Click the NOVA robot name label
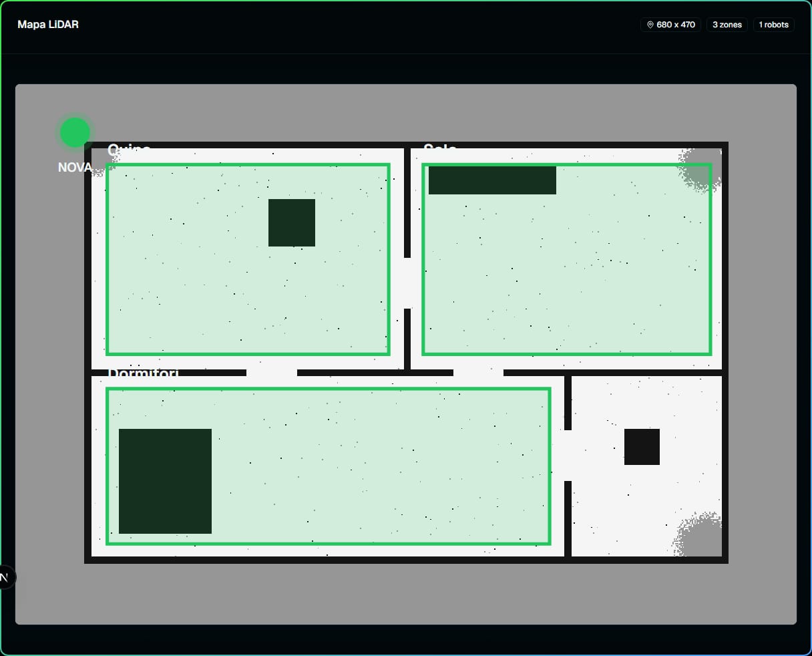This screenshot has width=812, height=656. tap(75, 168)
